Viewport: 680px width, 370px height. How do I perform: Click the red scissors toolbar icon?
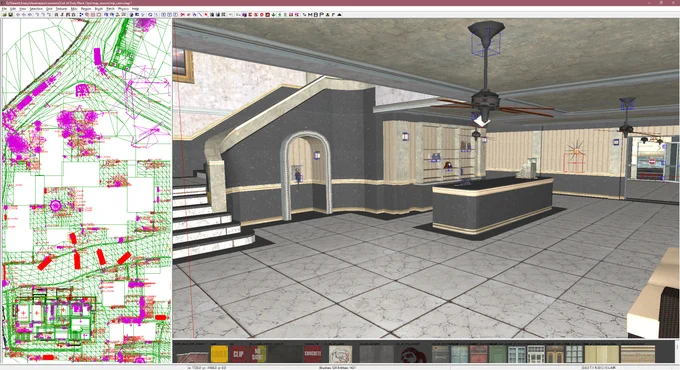pos(183,15)
